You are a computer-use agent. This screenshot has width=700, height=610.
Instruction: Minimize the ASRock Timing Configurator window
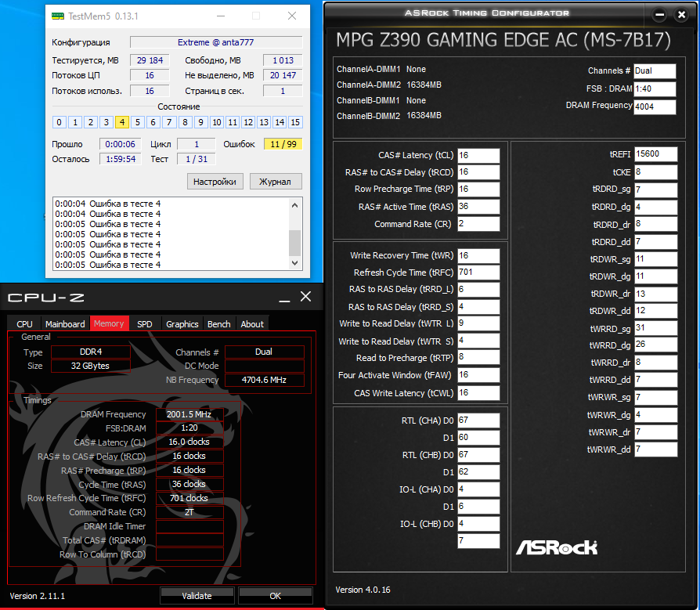point(659,15)
